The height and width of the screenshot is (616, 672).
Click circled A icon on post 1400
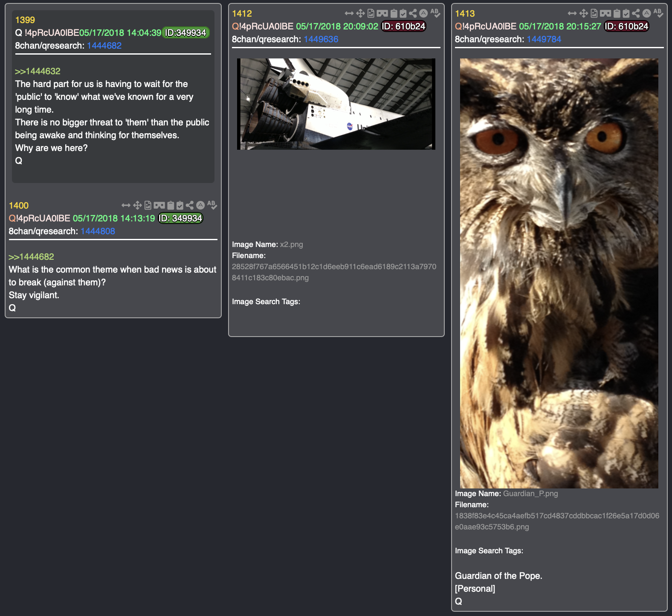[x=200, y=205]
